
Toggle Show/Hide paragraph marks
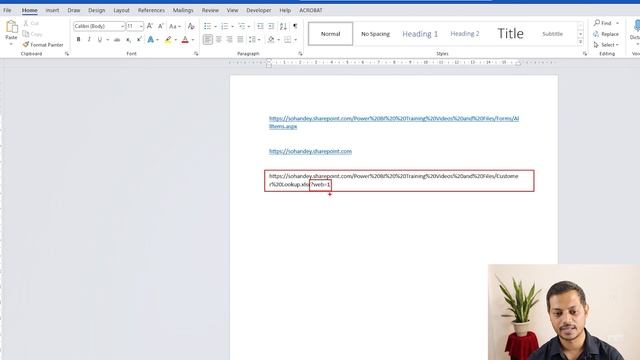point(295,26)
